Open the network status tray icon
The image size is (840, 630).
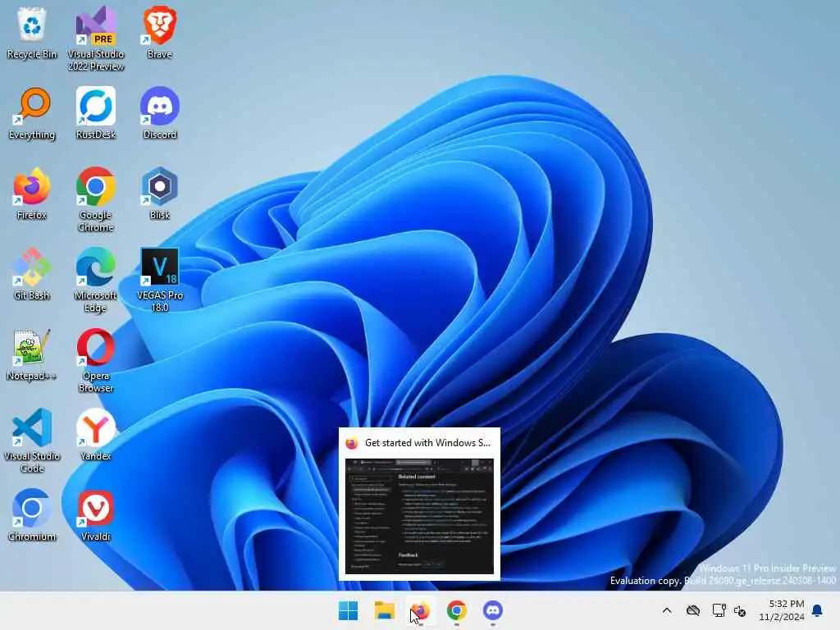(719, 610)
